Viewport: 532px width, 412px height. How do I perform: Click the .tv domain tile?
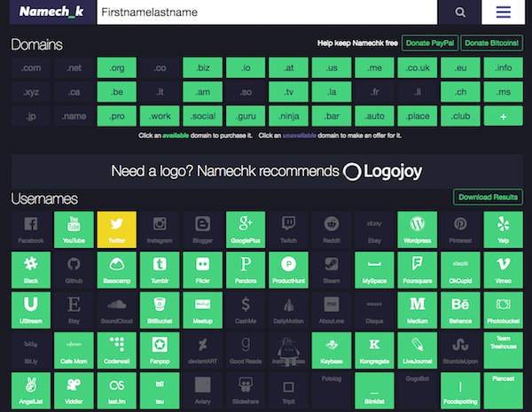pos(288,92)
